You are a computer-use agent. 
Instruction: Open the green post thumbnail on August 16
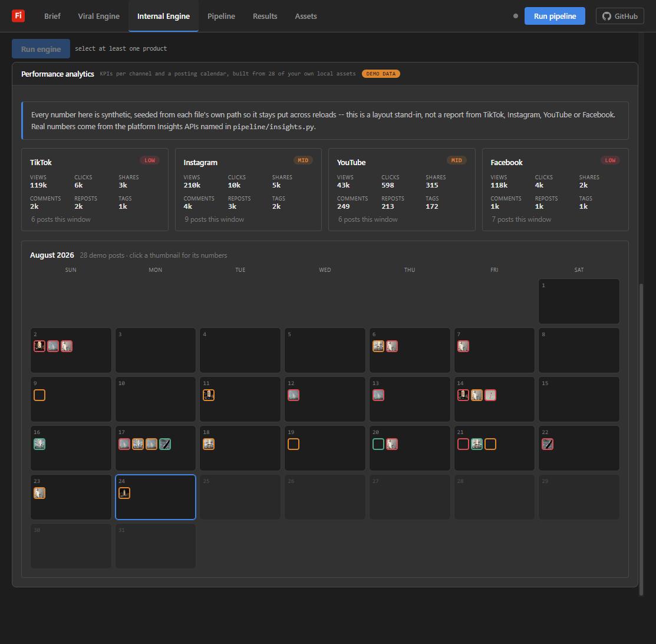tap(39, 444)
